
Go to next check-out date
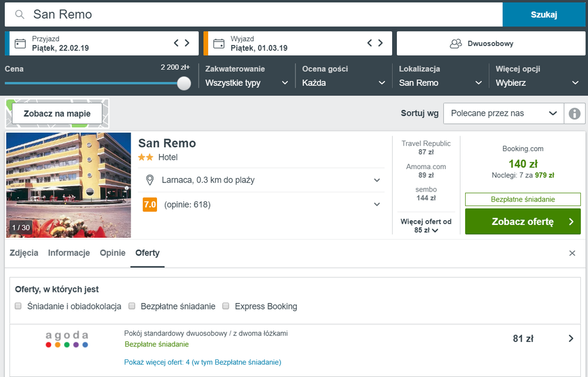[380, 43]
